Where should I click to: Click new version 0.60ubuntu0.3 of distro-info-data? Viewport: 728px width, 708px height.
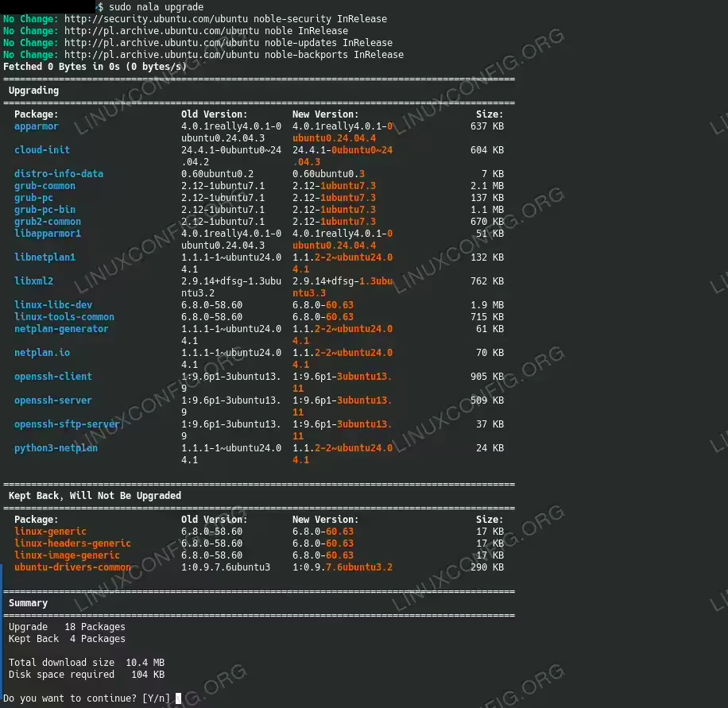tap(329, 174)
